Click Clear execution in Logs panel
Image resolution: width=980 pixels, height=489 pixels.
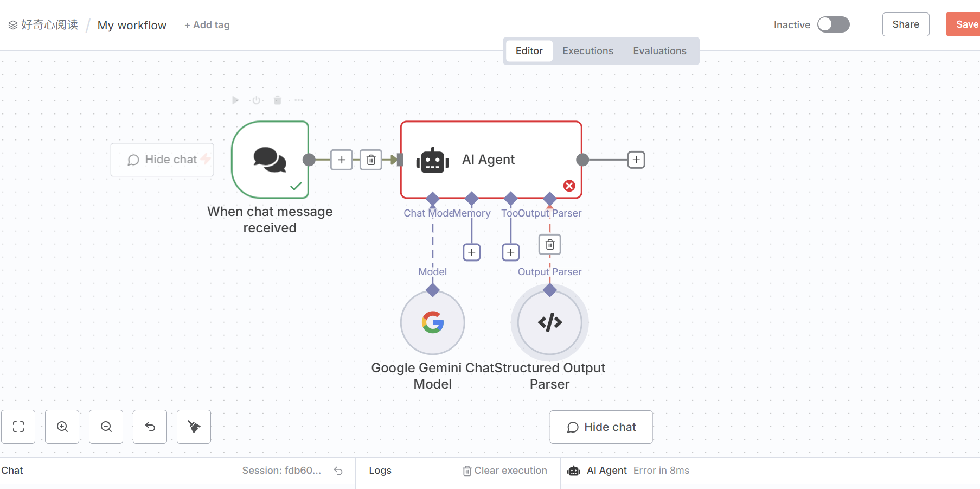tap(505, 471)
